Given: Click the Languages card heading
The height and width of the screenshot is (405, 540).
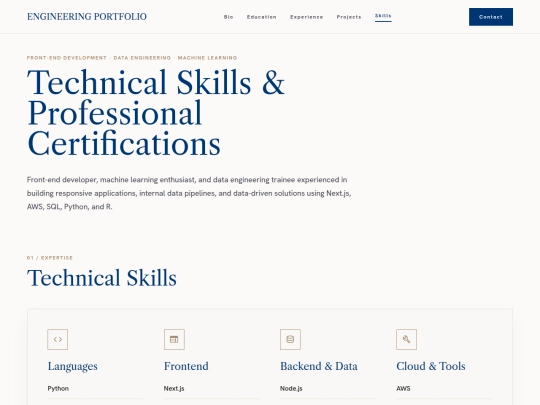Looking at the screenshot, I should pyautogui.click(x=73, y=366).
